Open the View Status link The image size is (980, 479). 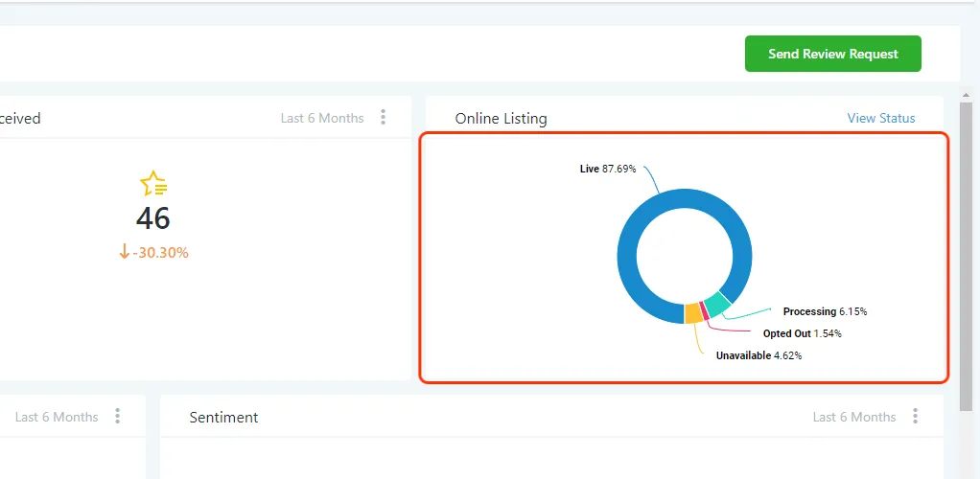click(880, 118)
